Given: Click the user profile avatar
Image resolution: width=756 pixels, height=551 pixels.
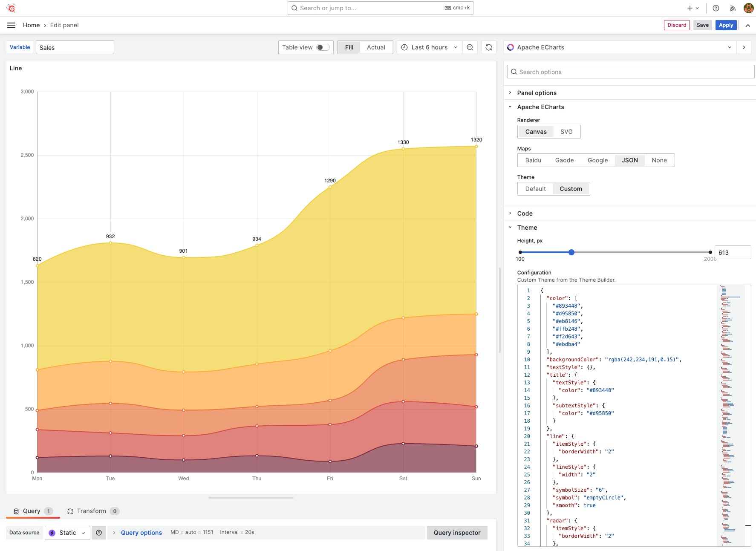Looking at the screenshot, I should (x=748, y=8).
